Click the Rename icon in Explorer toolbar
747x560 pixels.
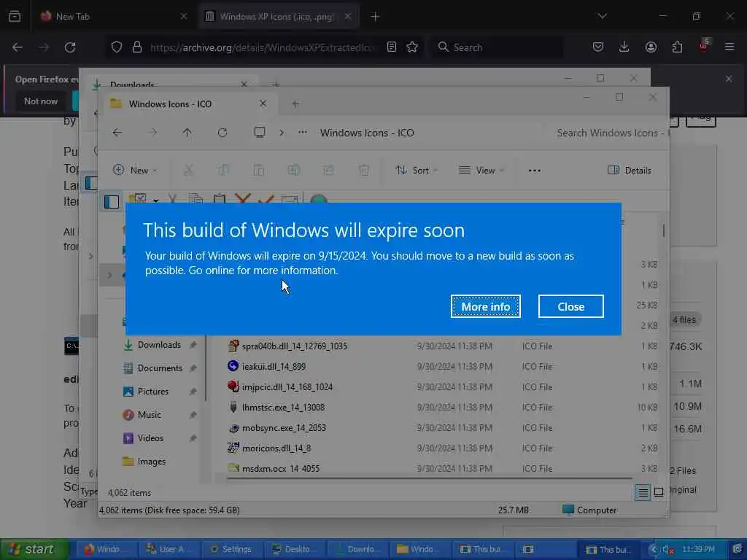click(294, 170)
